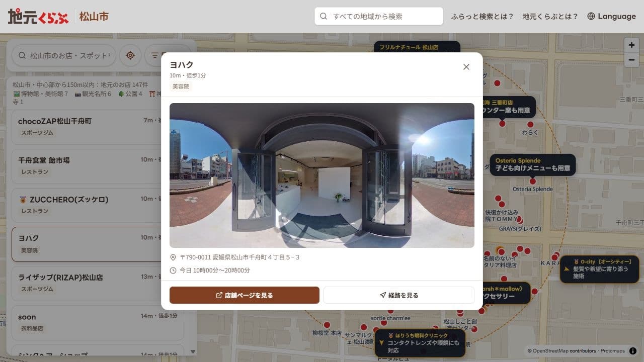The height and width of the screenshot is (362, 644).
Task: Open the ふらっと検索とは？ link
Action: tap(482, 16)
